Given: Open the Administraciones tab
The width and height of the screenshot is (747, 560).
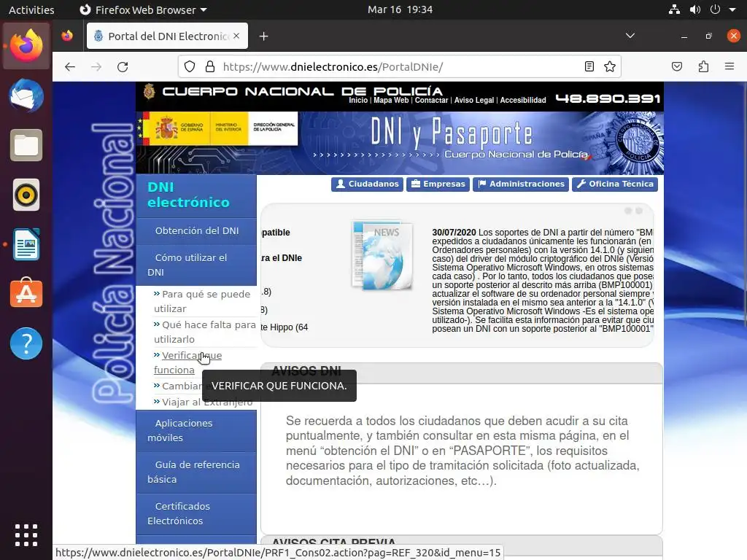Looking at the screenshot, I should (521, 184).
